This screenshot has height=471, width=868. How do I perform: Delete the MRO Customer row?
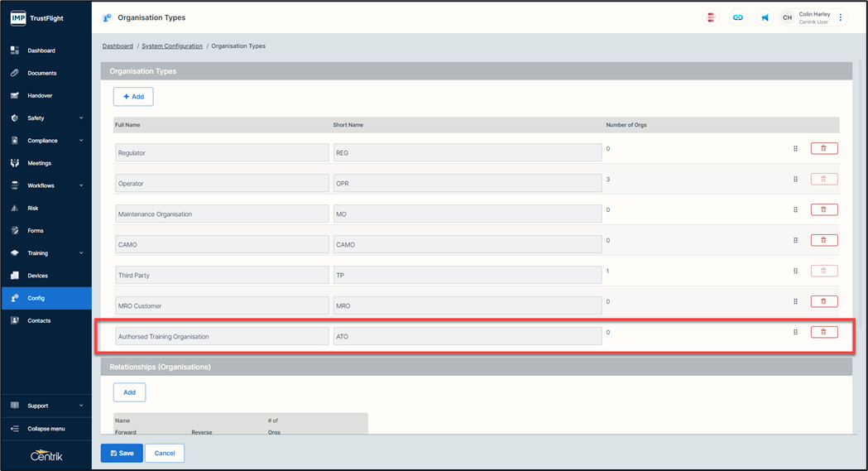pos(823,301)
